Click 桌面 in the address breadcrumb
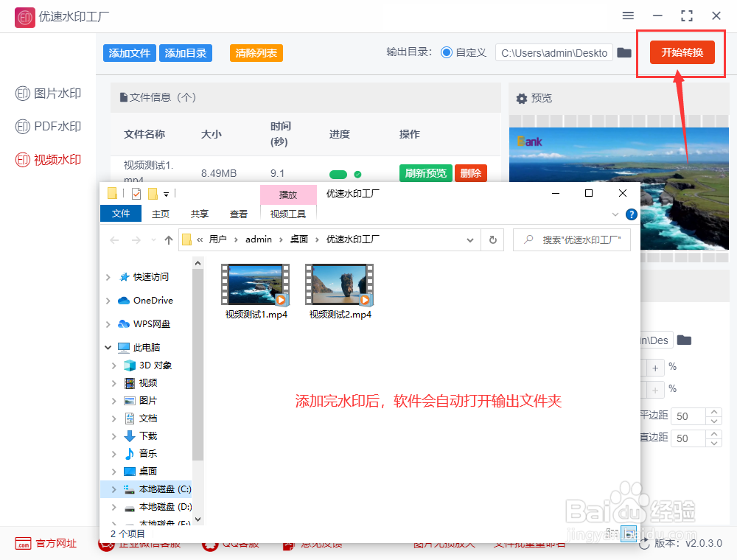This screenshot has width=737, height=560. click(x=299, y=239)
